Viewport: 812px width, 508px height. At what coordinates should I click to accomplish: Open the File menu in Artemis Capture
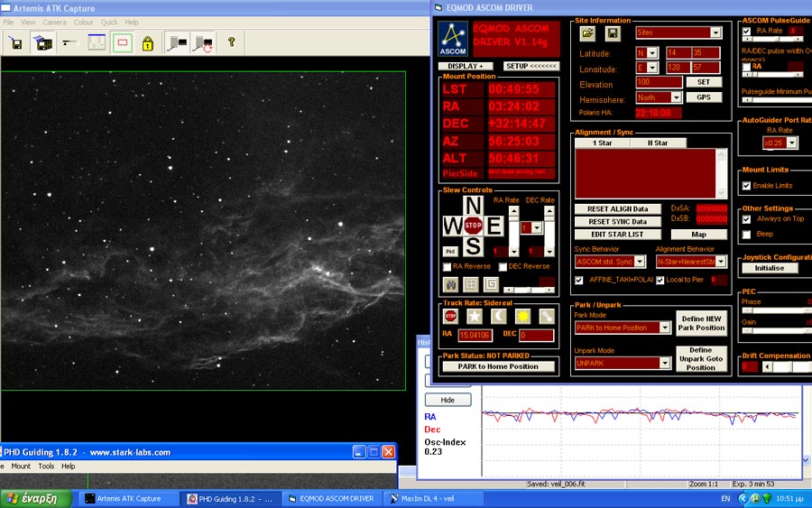(9, 23)
